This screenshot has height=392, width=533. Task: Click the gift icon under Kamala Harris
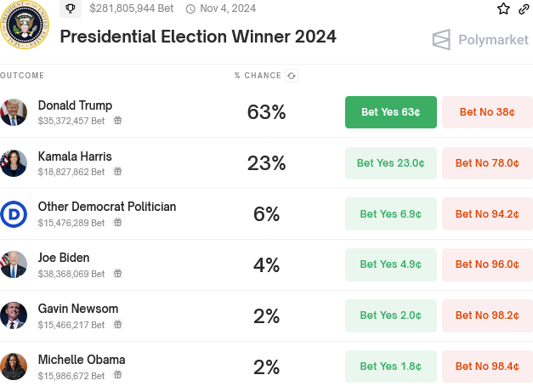coord(118,172)
